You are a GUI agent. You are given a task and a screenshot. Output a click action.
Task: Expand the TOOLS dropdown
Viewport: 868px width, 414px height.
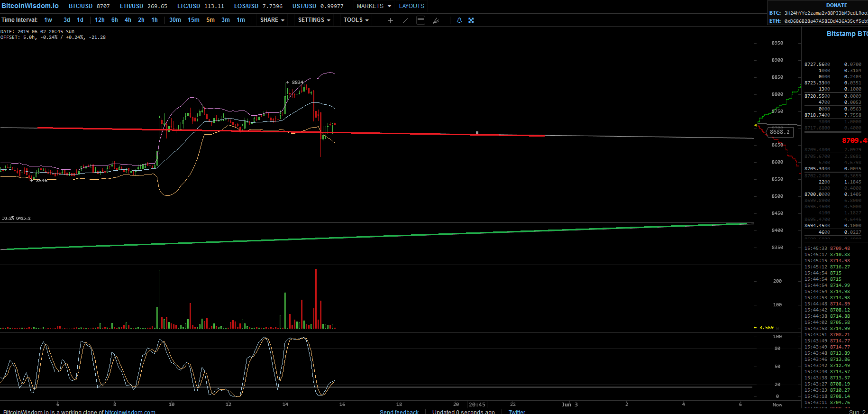click(x=356, y=20)
